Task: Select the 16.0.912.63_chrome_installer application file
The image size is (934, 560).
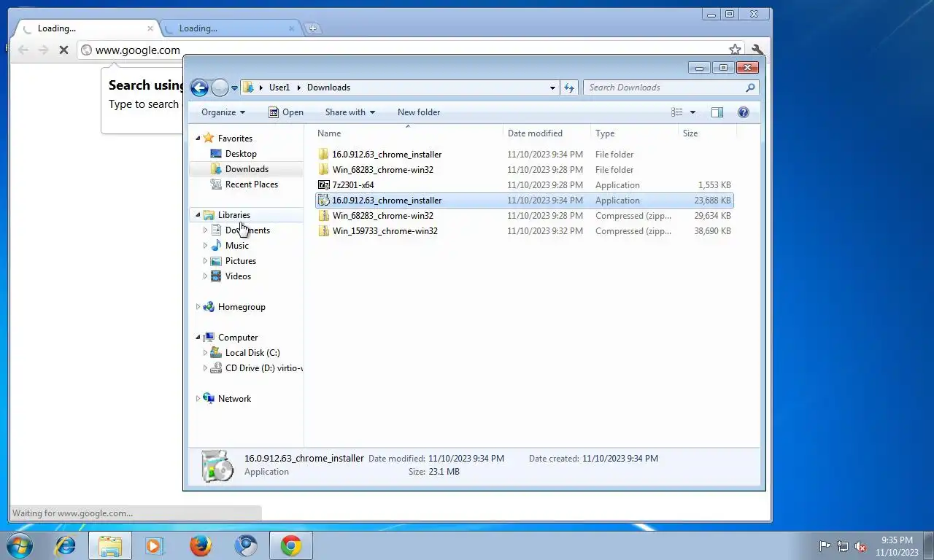Action: click(524, 201)
